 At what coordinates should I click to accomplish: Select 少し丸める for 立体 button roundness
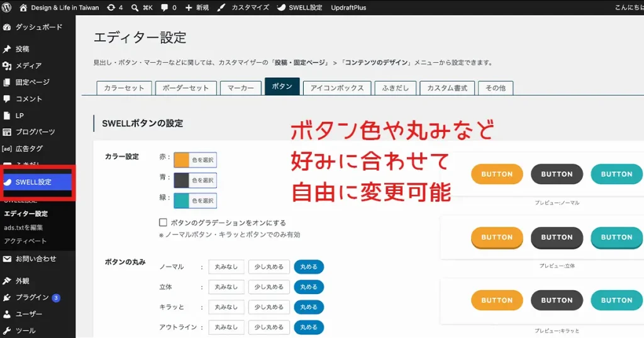click(269, 286)
